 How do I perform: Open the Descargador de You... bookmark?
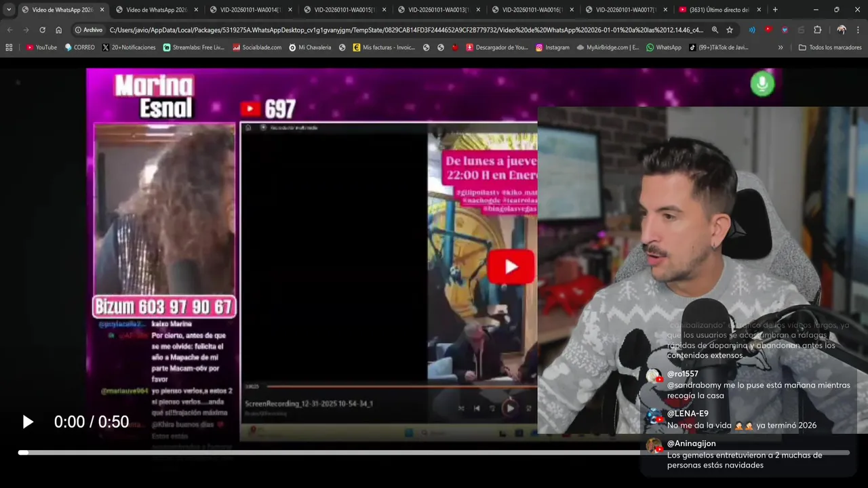click(x=496, y=47)
